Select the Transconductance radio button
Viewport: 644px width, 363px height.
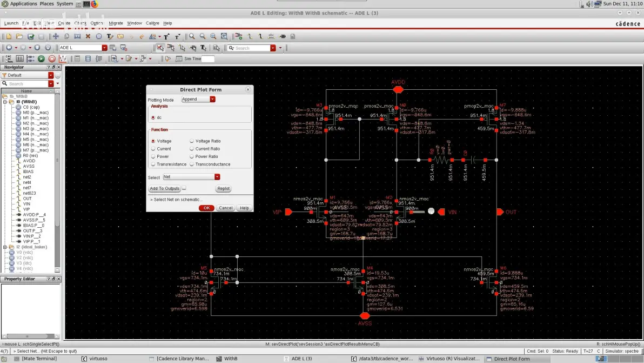pyautogui.click(x=192, y=164)
